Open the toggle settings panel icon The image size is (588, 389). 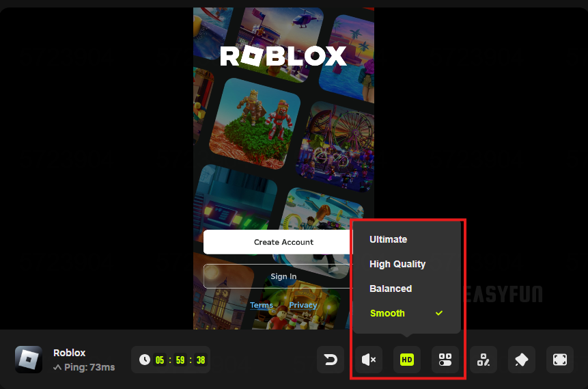(x=445, y=360)
